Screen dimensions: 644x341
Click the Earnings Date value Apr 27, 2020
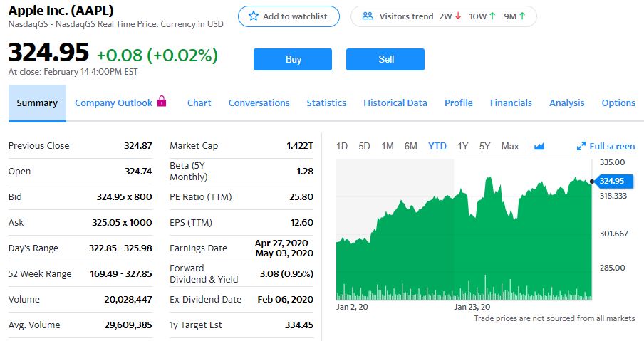pyautogui.click(x=284, y=248)
